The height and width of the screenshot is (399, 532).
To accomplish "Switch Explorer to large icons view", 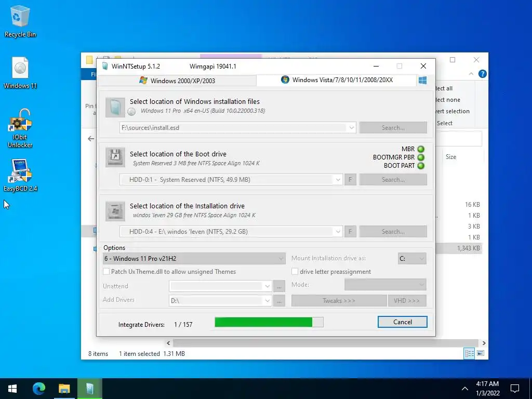I will click(481, 353).
